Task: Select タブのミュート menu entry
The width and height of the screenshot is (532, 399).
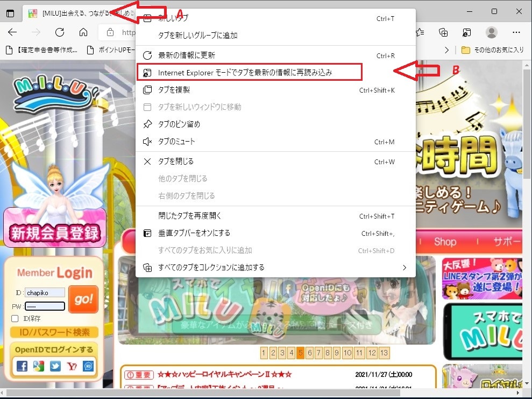Action: [275, 142]
